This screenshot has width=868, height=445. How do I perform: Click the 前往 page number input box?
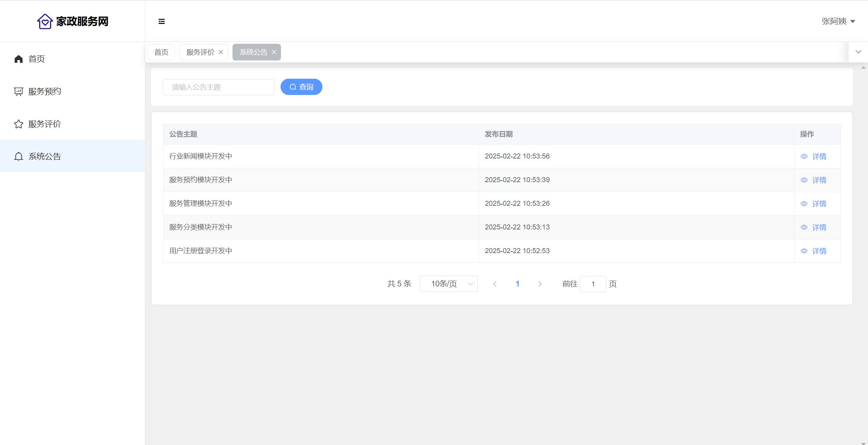(x=593, y=284)
